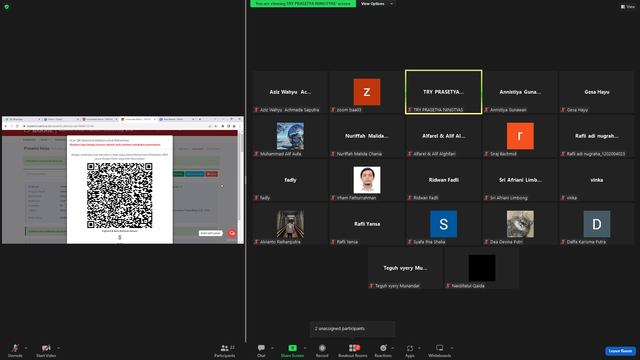Expand caret beside Reactions

(x=393, y=348)
